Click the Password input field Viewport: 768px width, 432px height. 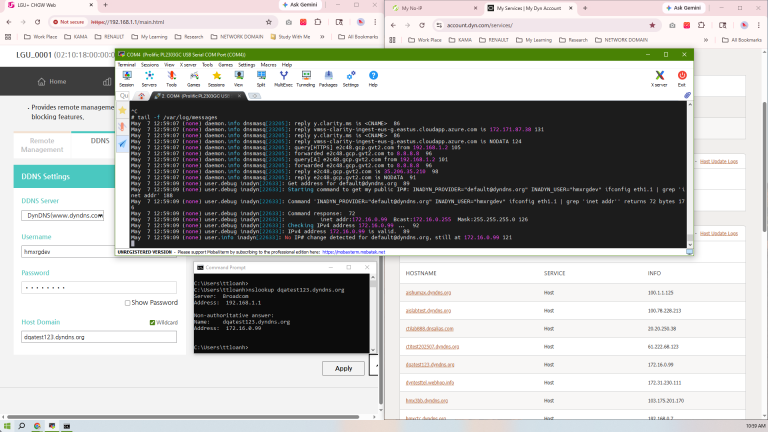pos(99,288)
